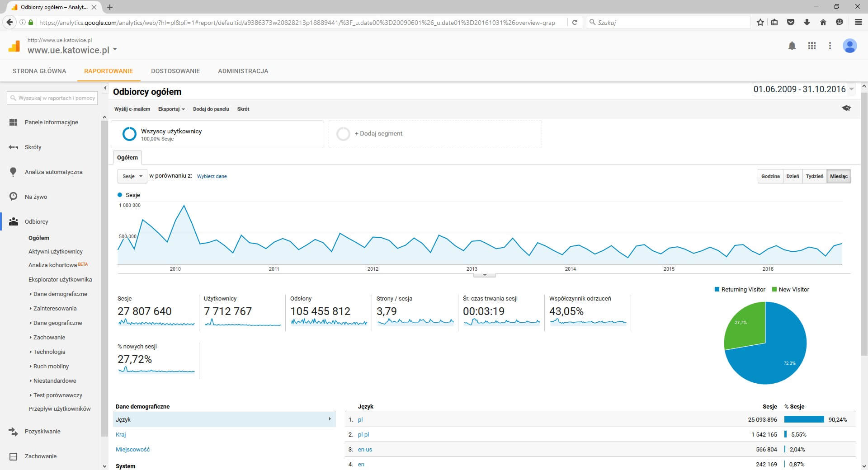
Task: Click the page vertical scrollbar
Action: [864, 223]
